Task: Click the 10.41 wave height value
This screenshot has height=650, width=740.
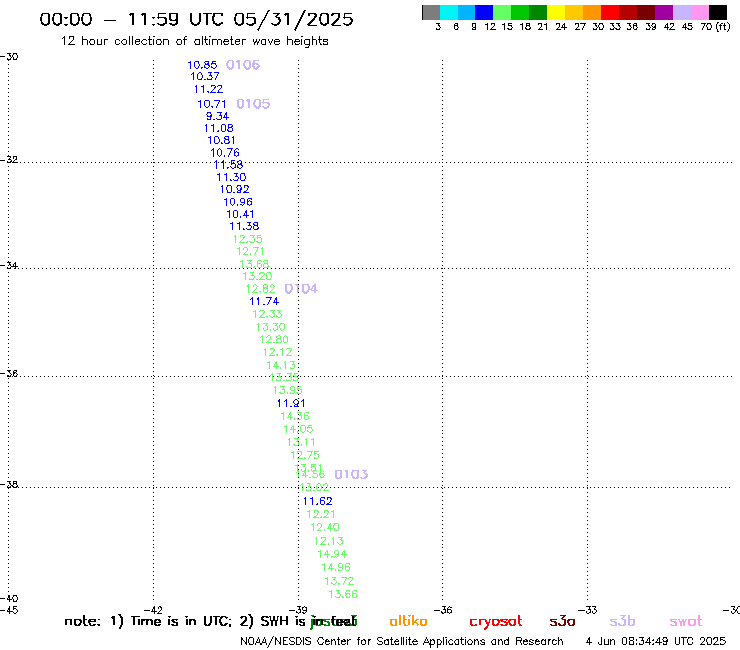Action: click(x=240, y=214)
